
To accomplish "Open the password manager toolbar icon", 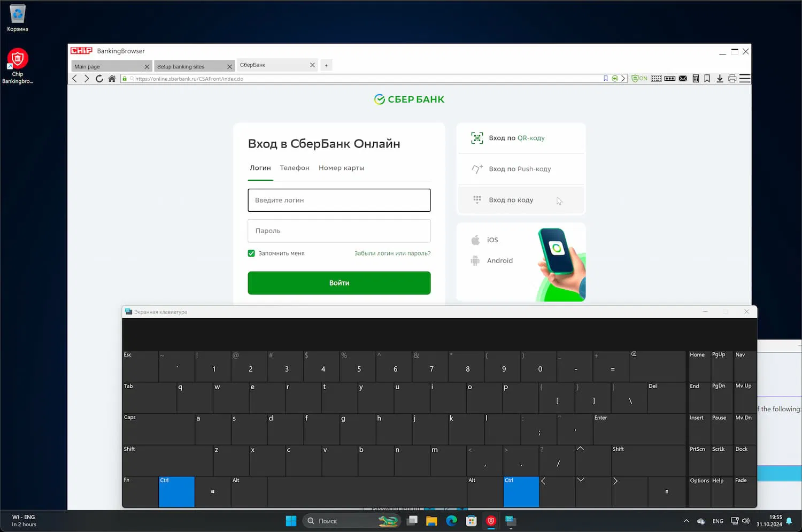I will [x=669, y=79].
